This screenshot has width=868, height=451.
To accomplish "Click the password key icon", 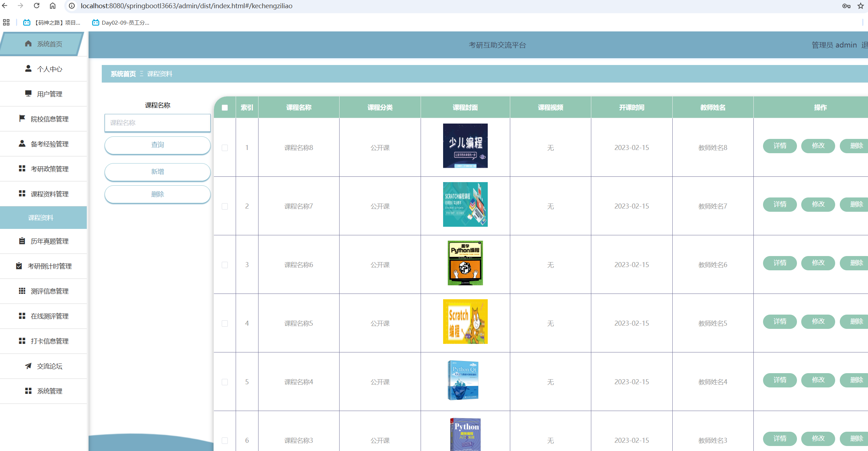I will (846, 6).
